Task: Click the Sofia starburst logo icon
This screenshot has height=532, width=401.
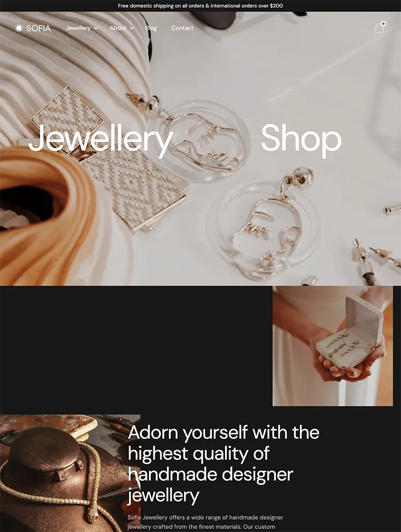Action: click(19, 28)
